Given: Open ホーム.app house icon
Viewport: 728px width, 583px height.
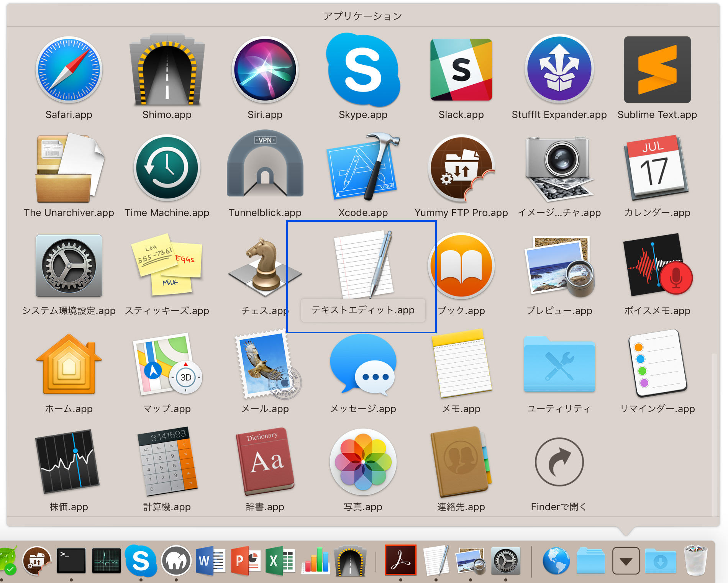Looking at the screenshot, I should [x=69, y=364].
